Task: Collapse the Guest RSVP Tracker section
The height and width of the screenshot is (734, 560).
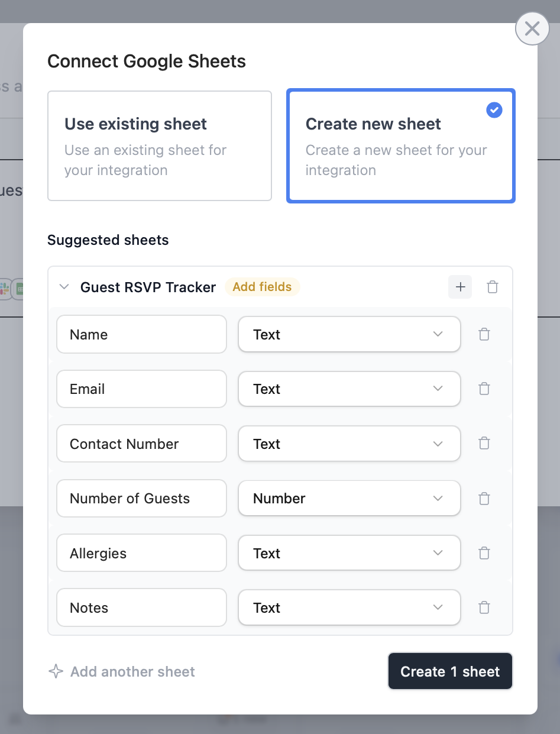Action: [x=64, y=287]
